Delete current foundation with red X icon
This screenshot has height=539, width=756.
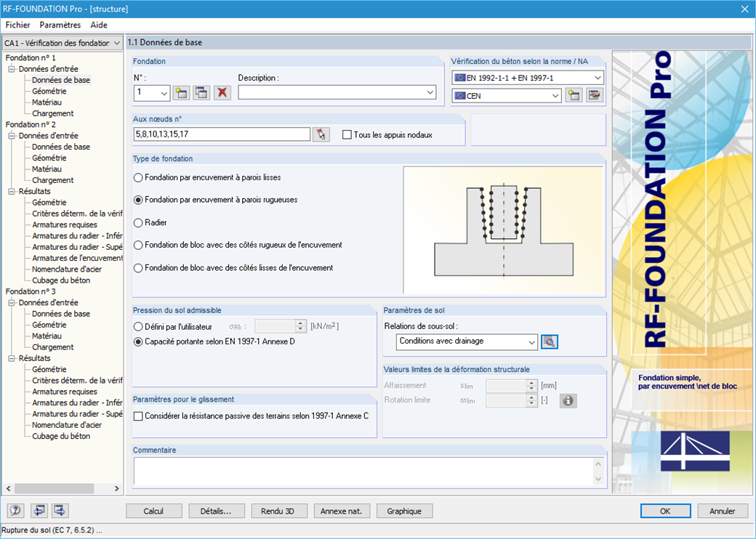[222, 92]
